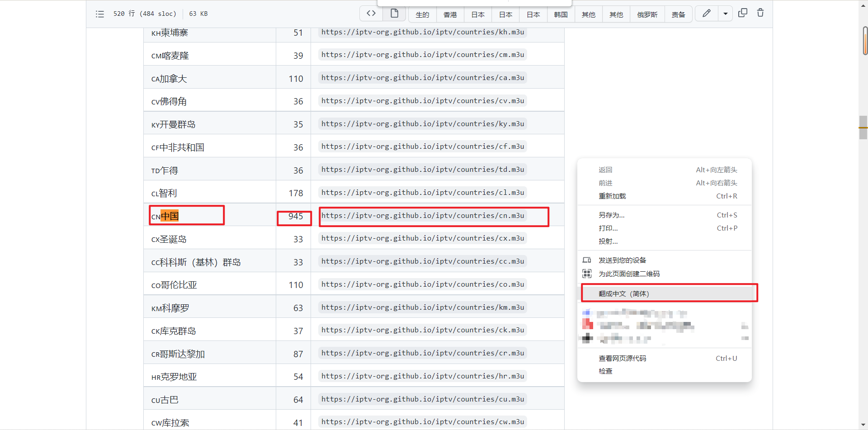Click the cw.m3u playlist URL
The image size is (868, 430).
[423, 422]
